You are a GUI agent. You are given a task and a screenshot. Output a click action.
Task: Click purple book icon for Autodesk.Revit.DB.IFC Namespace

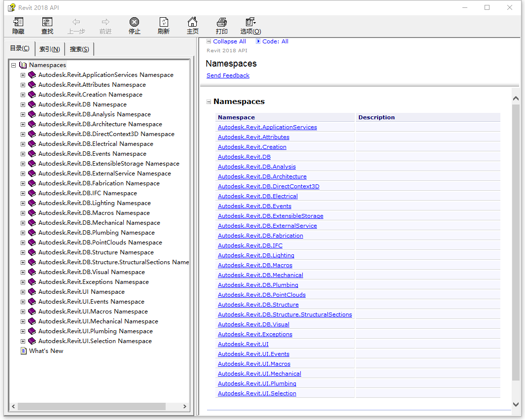coord(32,193)
